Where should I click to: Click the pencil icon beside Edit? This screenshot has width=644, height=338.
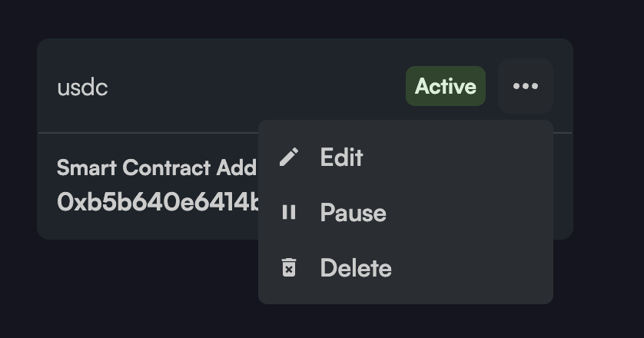(x=289, y=157)
